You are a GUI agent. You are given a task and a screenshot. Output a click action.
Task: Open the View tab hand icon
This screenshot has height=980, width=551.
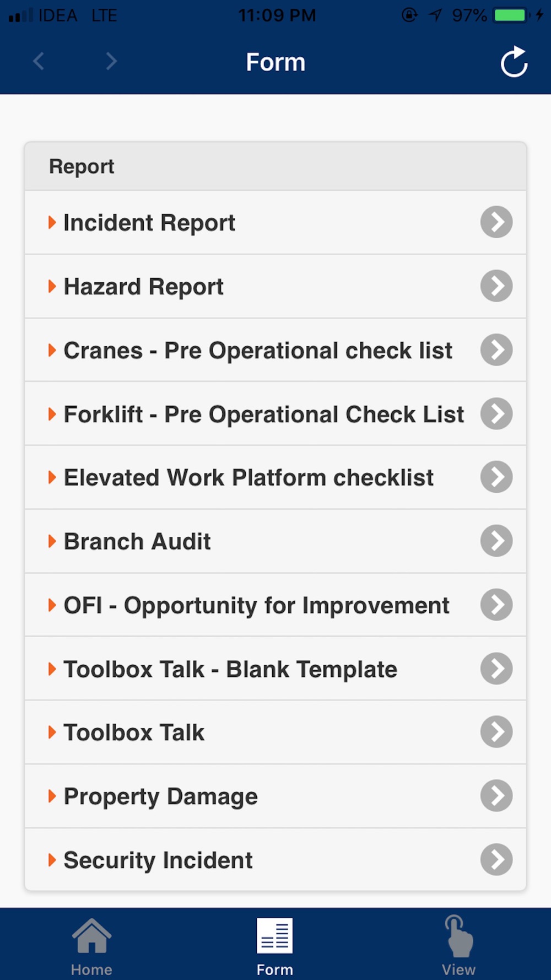pos(458,936)
